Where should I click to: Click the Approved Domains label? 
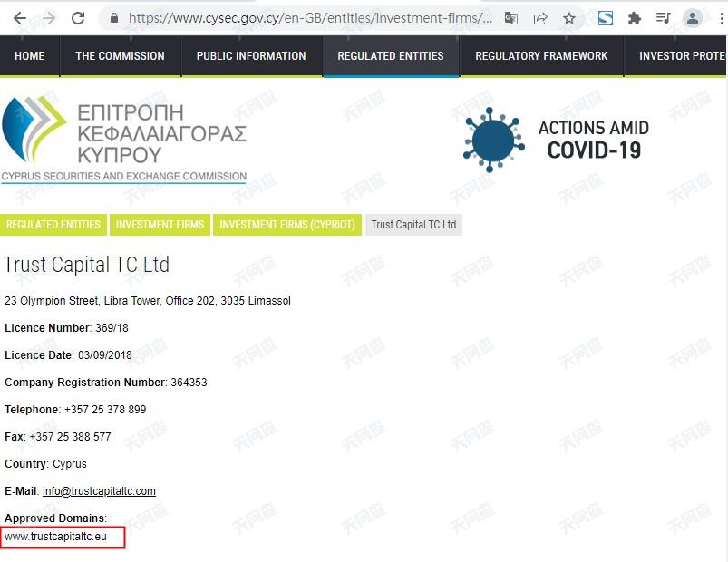point(55,518)
